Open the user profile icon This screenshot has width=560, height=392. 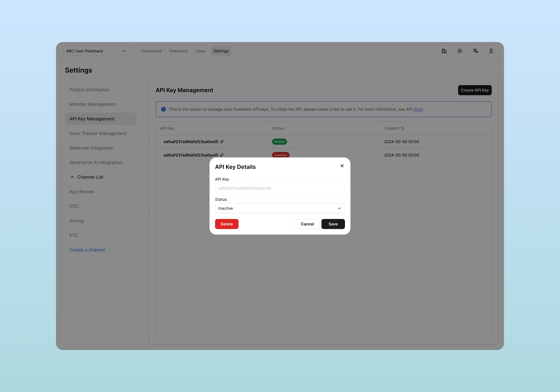coord(491,51)
